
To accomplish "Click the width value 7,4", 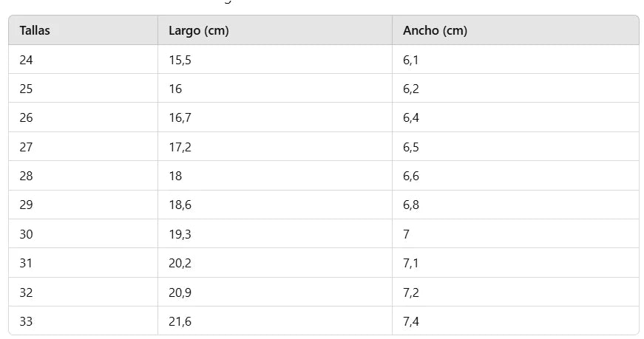I will click(x=411, y=321).
